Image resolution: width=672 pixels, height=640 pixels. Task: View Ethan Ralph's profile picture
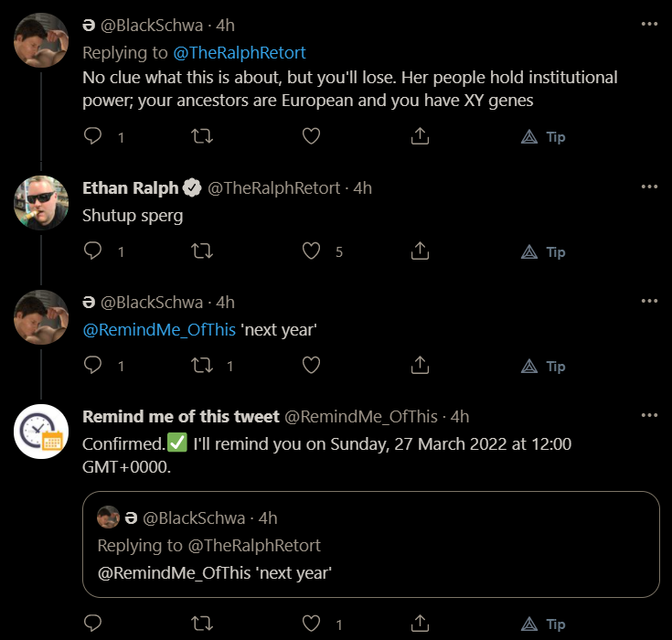click(41, 203)
